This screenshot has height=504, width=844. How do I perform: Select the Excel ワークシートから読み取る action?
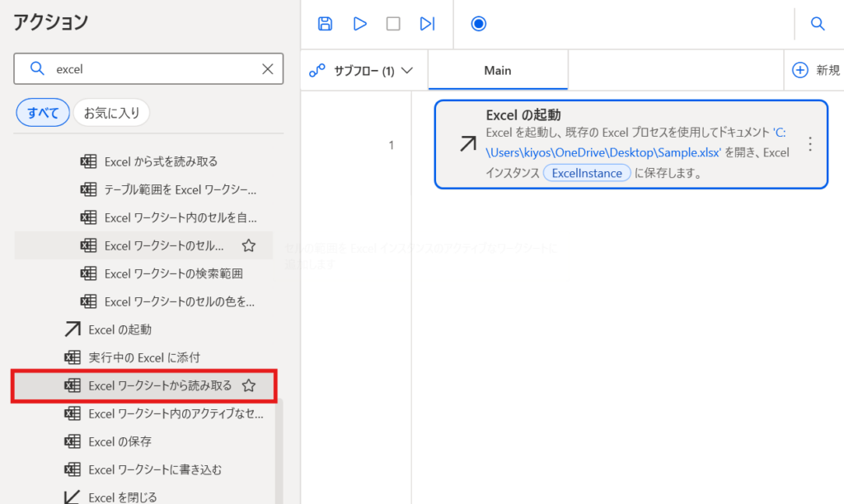[143, 385]
